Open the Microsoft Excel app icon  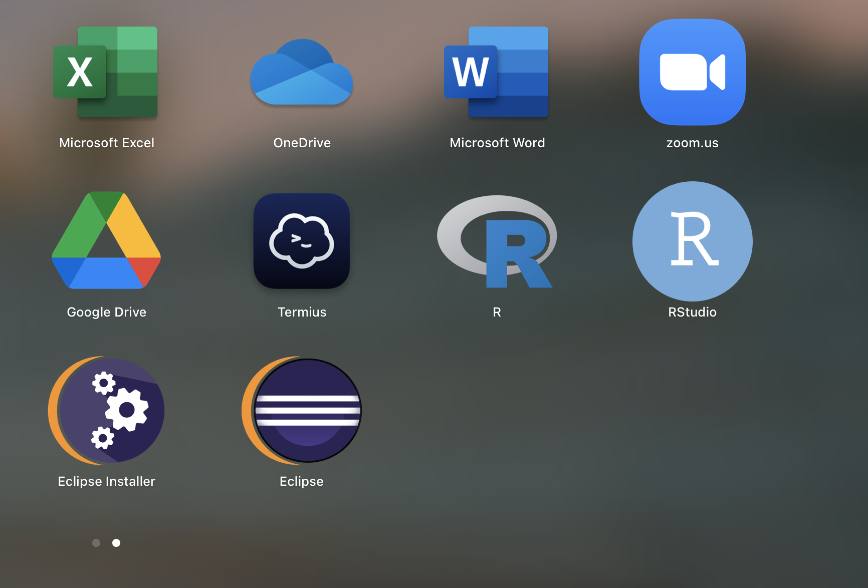(106, 72)
